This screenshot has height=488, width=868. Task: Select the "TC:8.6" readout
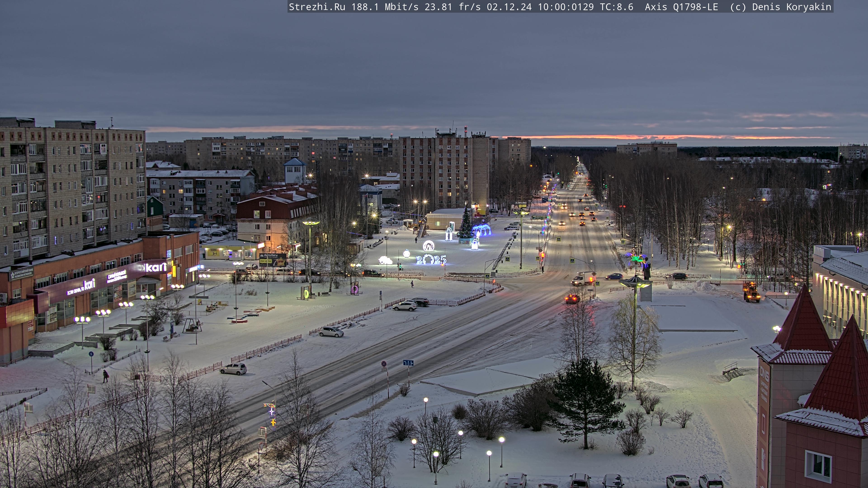coord(617,7)
